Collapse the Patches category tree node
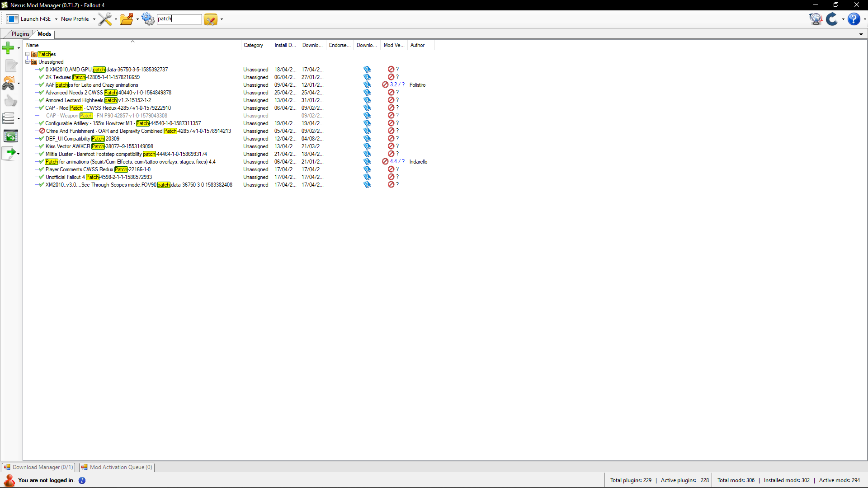Image resolution: width=868 pixels, height=488 pixels. pyautogui.click(x=27, y=54)
